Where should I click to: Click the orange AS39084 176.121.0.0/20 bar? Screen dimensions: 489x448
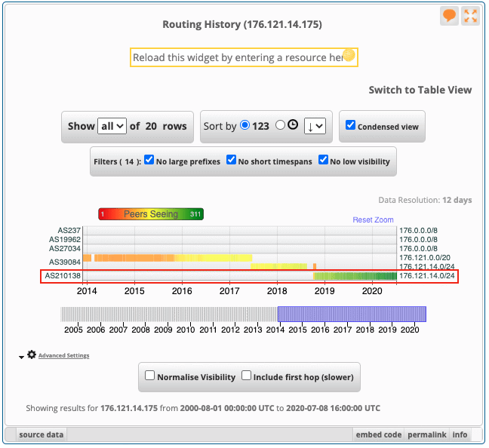168,258
